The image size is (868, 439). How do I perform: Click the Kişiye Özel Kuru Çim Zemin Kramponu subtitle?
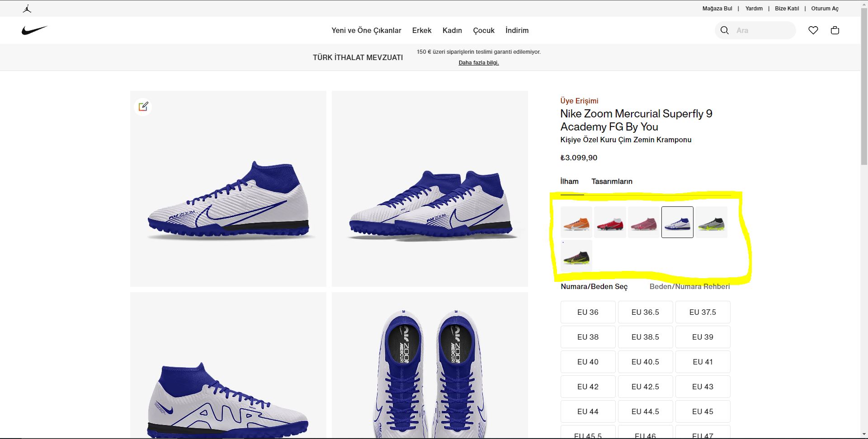coord(626,140)
